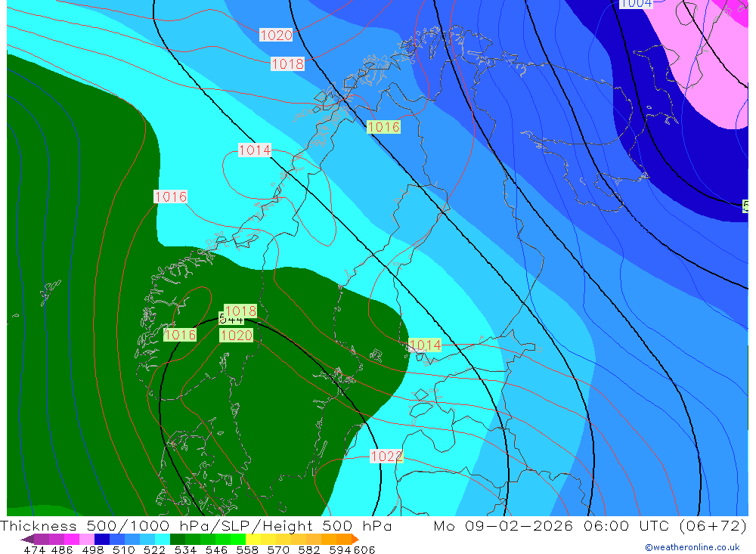Click the green-background 1018 pressure label
This screenshot has height=554, width=756.
pyautogui.click(x=240, y=311)
